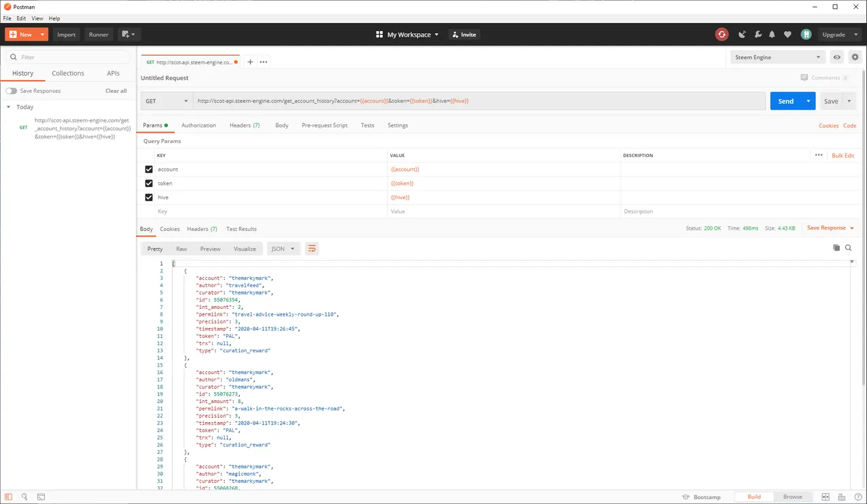Uncheck the account query param
The width and height of the screenshot is (867, 504).
click(149, 169)
